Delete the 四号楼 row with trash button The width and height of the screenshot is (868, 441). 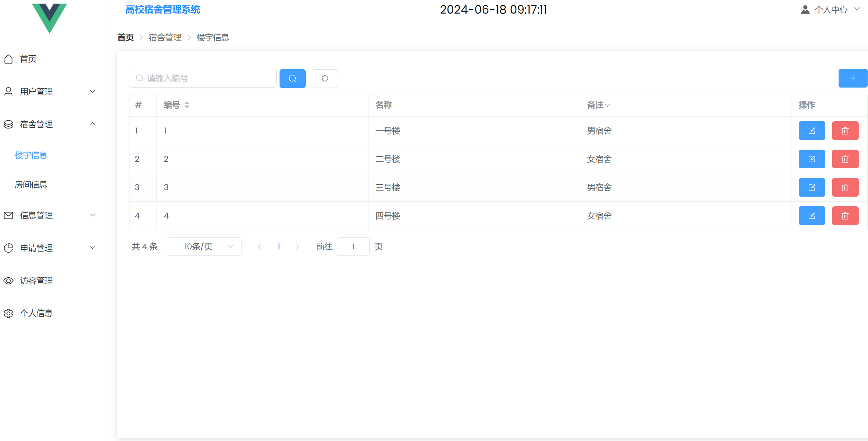[x=845, y=215]
